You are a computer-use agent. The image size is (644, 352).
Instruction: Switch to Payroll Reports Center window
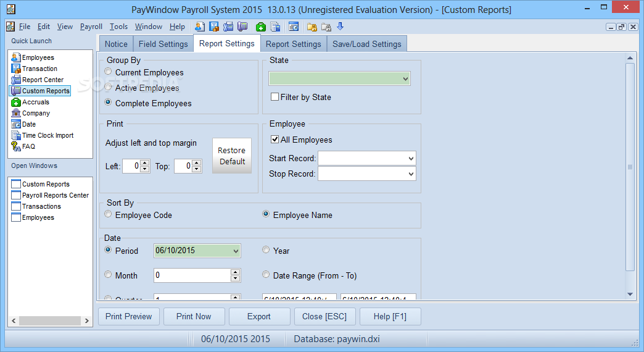(50, 195)
